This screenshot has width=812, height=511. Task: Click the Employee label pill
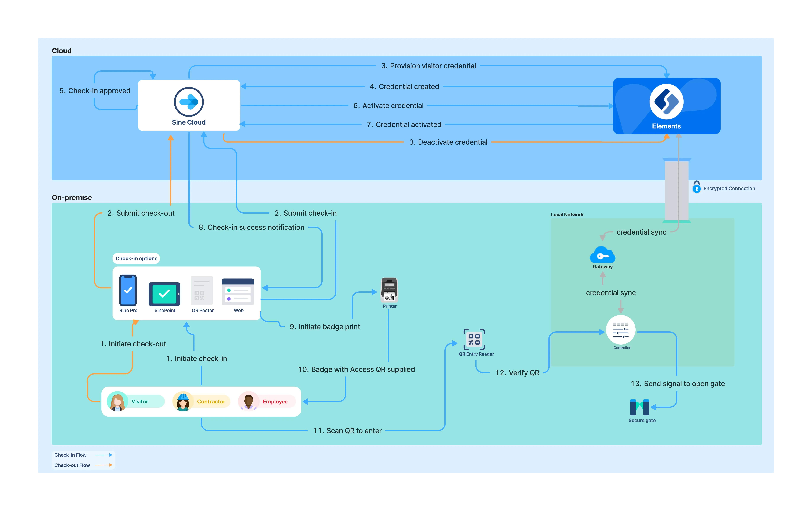click(x=277, y=401)
